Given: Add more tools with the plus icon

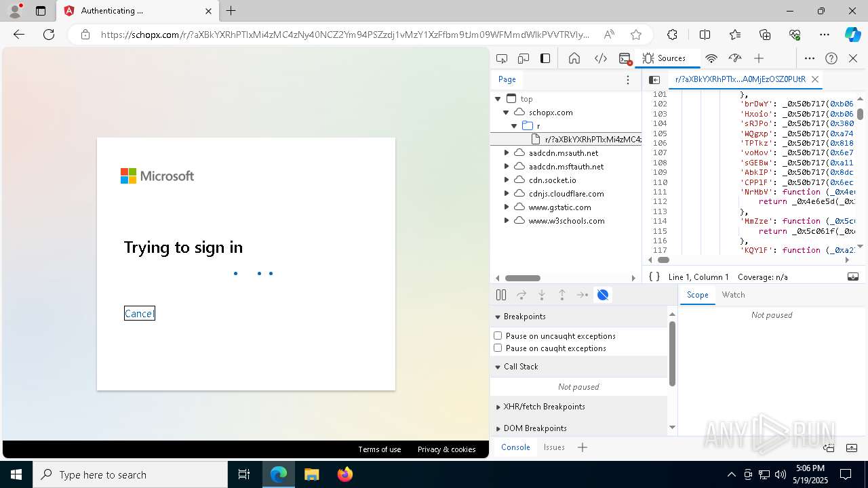Looking at the screenshot, I should click(759, 58).
